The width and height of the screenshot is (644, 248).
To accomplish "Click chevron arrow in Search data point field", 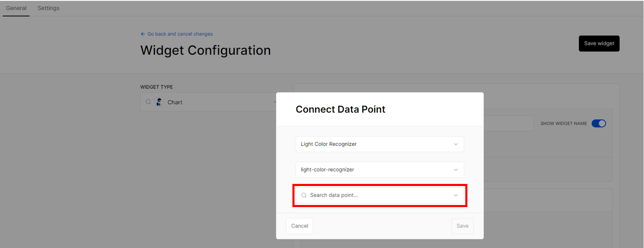I will pyautogui.click(x=456, y=196).
